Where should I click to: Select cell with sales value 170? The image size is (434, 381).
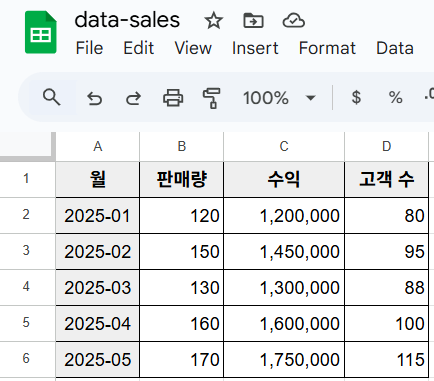click(182, 359)
